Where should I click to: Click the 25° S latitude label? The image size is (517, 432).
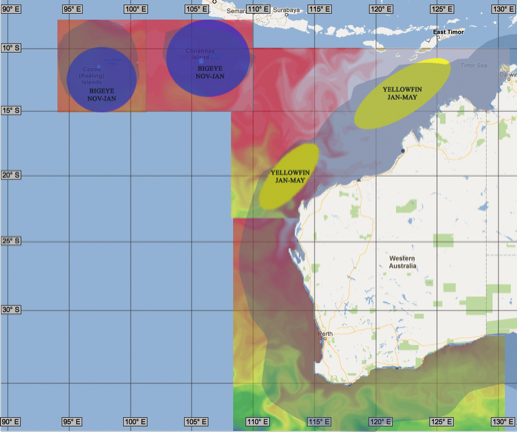click(11, 241)
